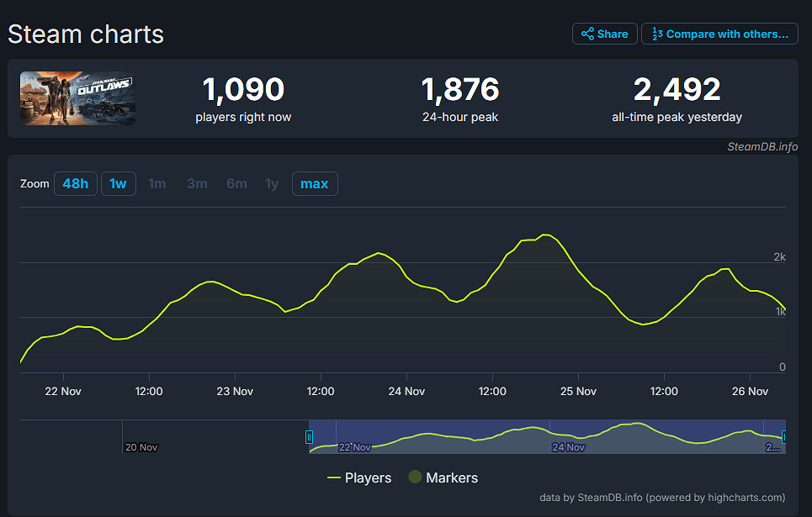Click the chart peak near 25 Nov
Image resolution: width=812 pixels, height=517 pixels.
point(545,235)
